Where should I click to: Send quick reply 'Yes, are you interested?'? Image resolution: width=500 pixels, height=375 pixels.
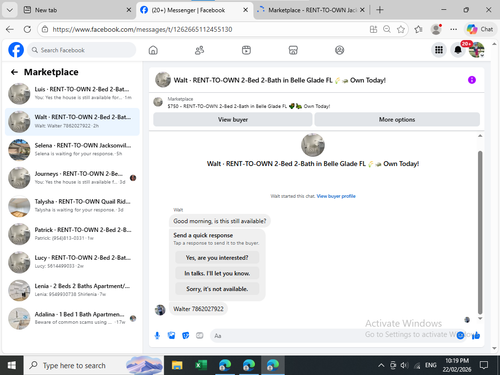[x=217, y=258]
